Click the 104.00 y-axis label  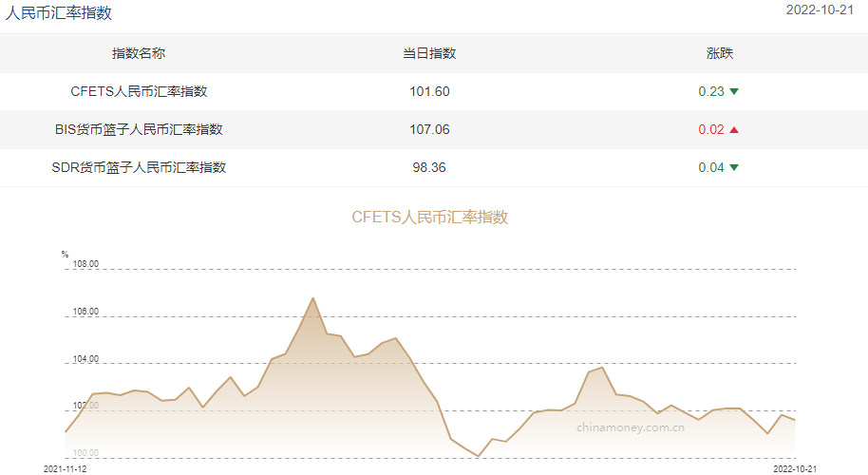pos(85,359)
